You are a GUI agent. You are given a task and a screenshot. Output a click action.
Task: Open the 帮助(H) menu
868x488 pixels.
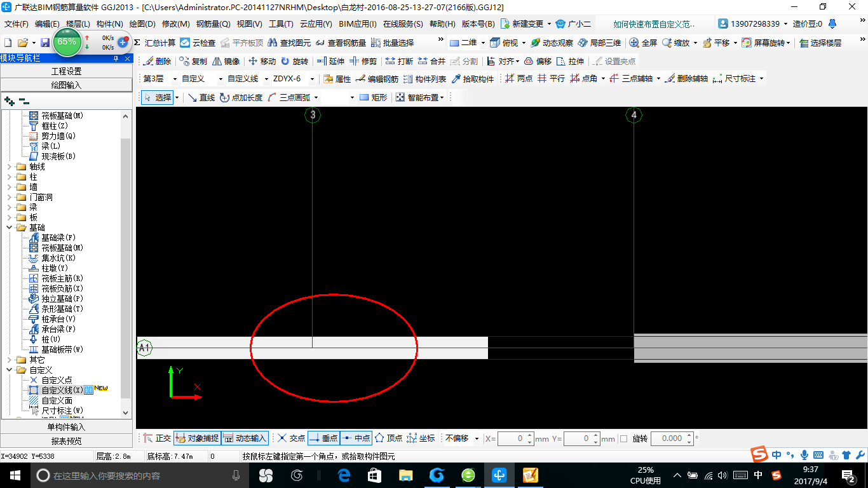442,24
